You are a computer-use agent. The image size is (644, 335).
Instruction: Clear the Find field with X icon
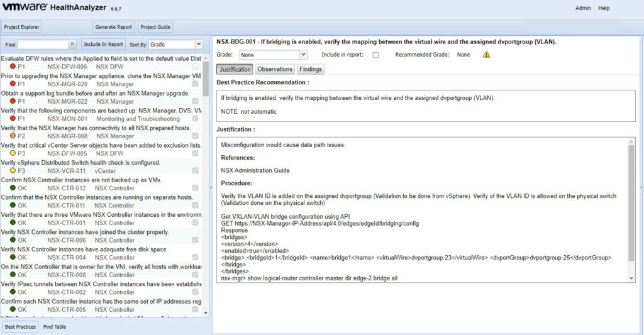(x=72, y=43)
